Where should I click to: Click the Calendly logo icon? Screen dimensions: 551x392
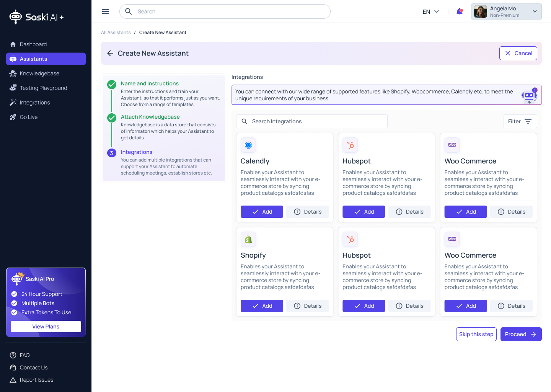click(x=248, y=145)
